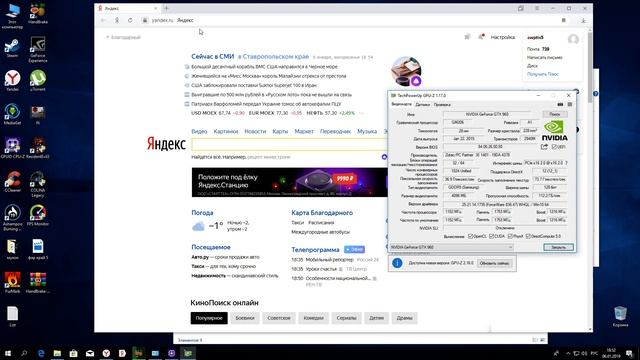Launch the Ashampoo Burning desktop shortcut
The height and width of the screenshot is (360, 640).
(12, 218)
